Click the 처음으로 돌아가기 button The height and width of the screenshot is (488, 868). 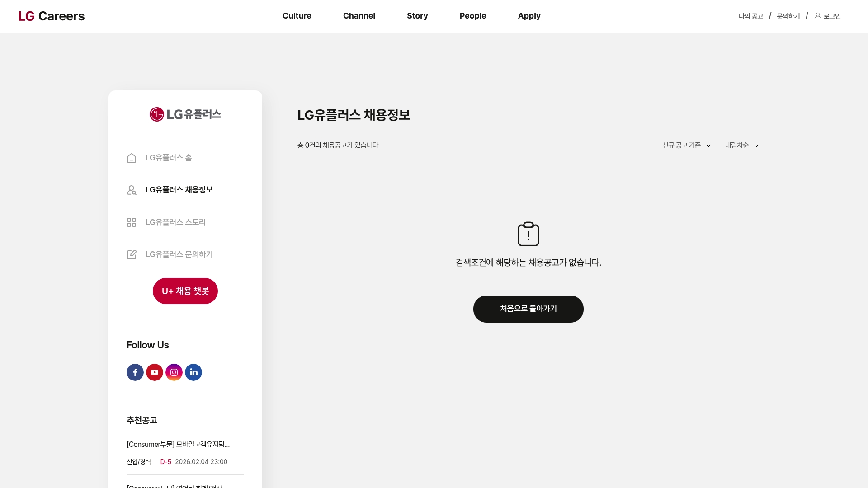tap(528, 309)
